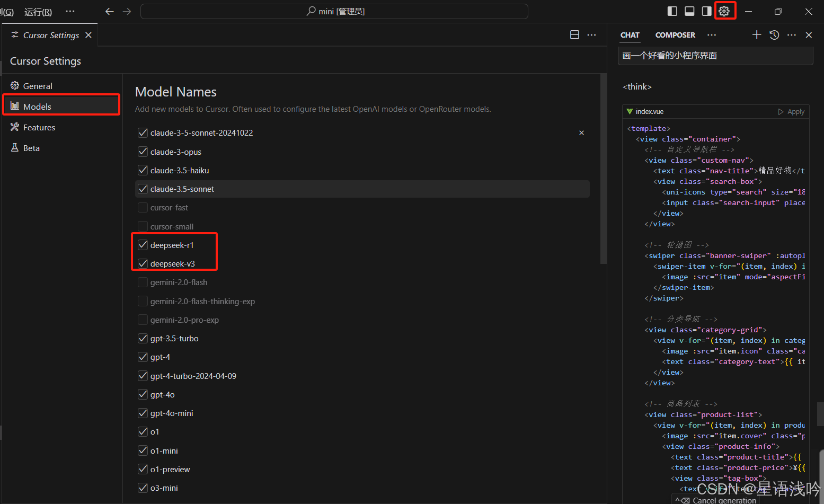
Task: Open settings gear icon in title bar
Action: 724,11
